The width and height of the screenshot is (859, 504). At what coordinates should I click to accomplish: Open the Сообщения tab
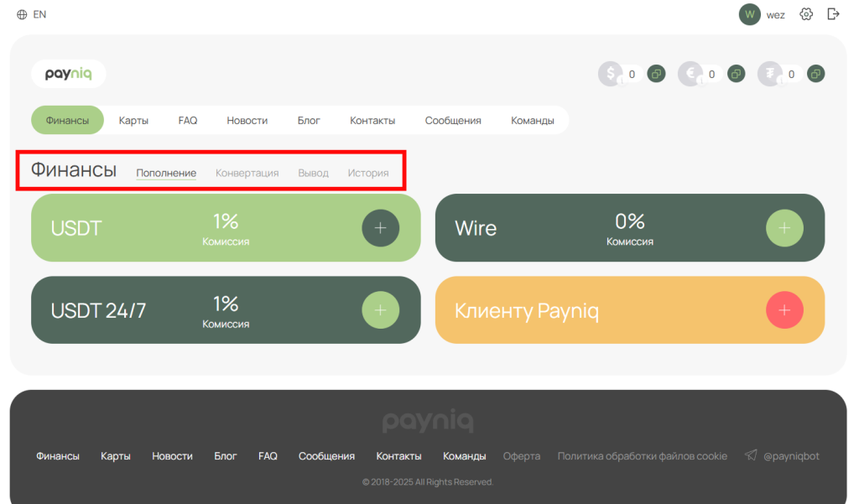(x=453, y=121)
